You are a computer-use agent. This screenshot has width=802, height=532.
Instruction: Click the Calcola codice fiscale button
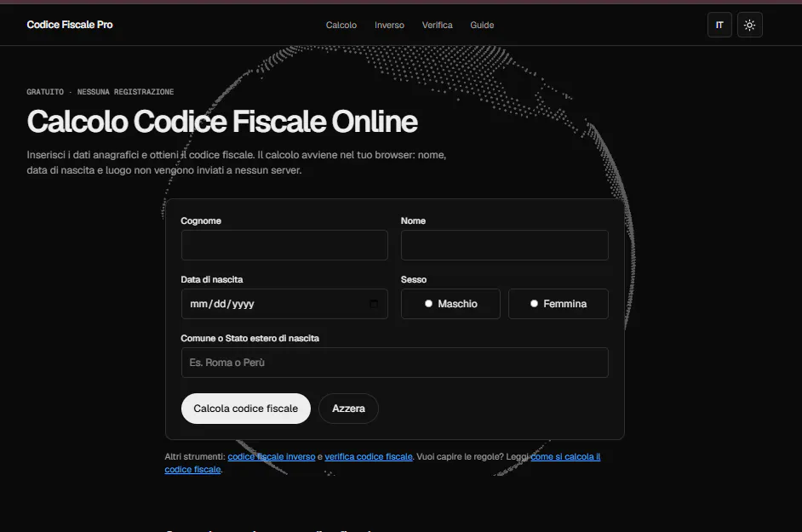click(245, 409)
